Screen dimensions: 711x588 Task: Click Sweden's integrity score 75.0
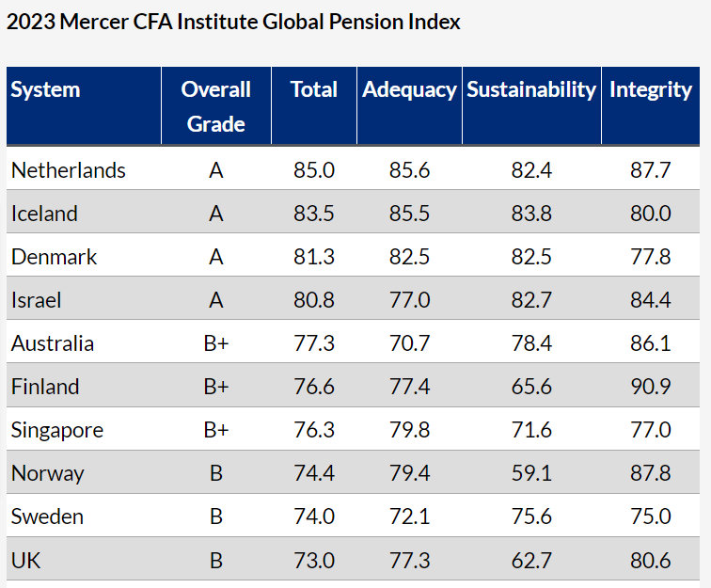pyautogui.click(x=650, y=516)
